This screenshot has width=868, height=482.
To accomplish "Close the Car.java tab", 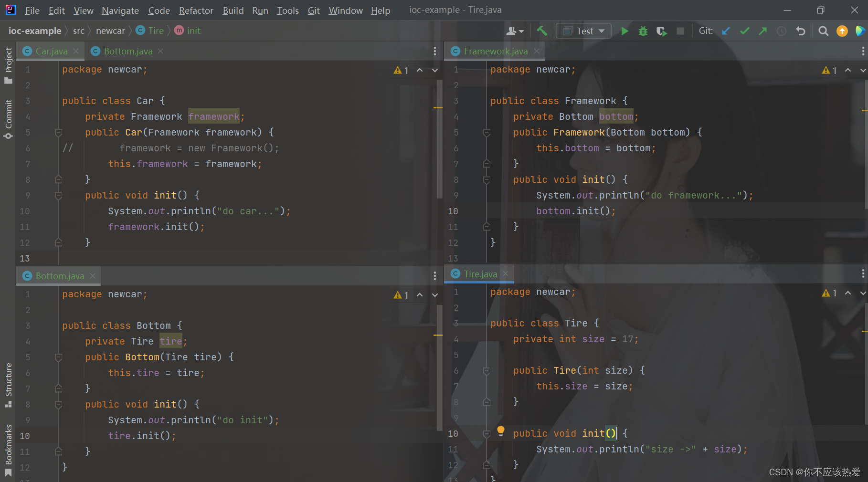I will (x=76, y=51).
